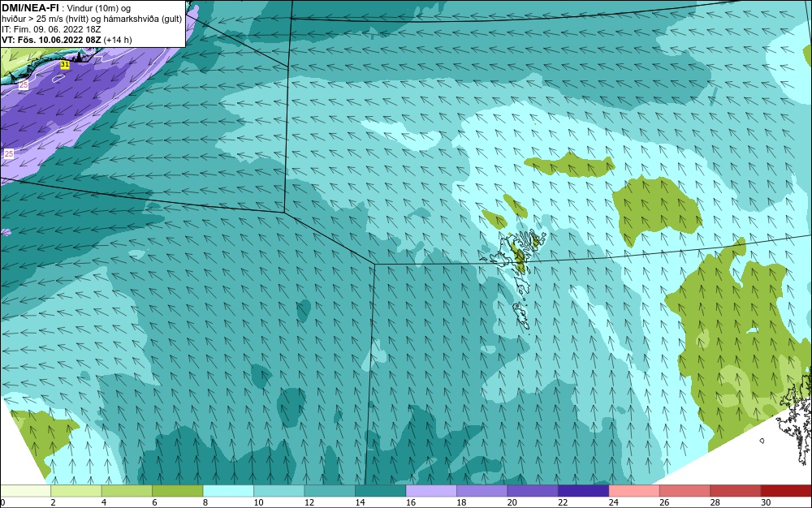This screenshot has width=812, height=508.
Task: Pick the 12–14 m/s teal legend swatch
Action: 330,491
